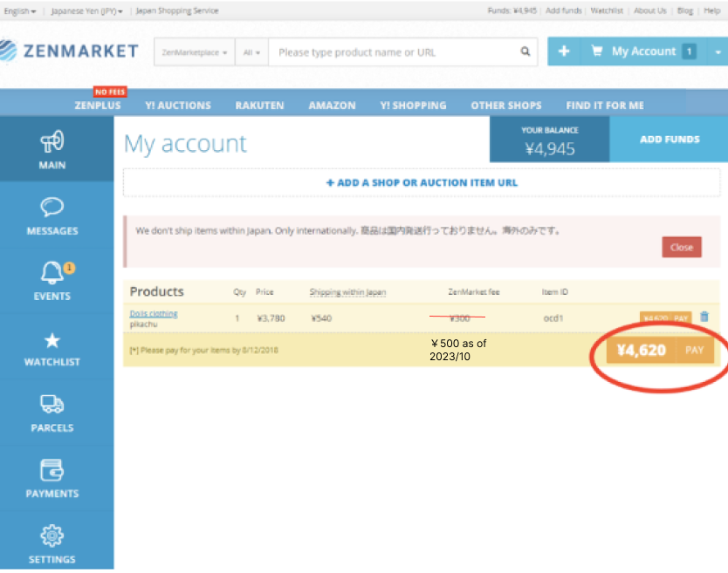Open Events bell icon with notification badge

click(52, 272)
